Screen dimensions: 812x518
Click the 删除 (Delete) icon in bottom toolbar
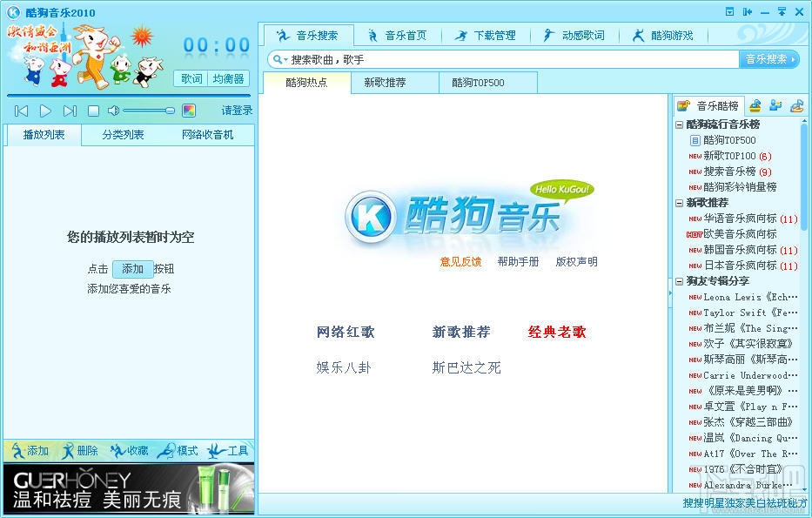click(67, 450)
